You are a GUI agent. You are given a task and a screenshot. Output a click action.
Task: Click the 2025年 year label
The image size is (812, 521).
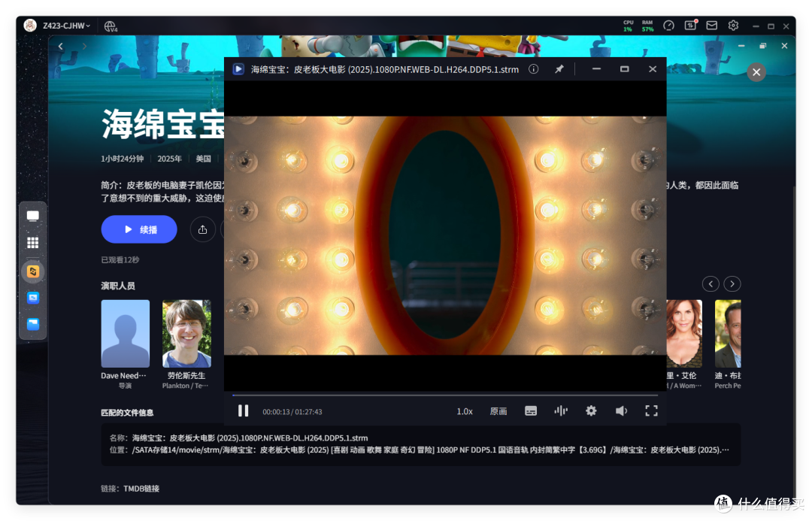169,159
